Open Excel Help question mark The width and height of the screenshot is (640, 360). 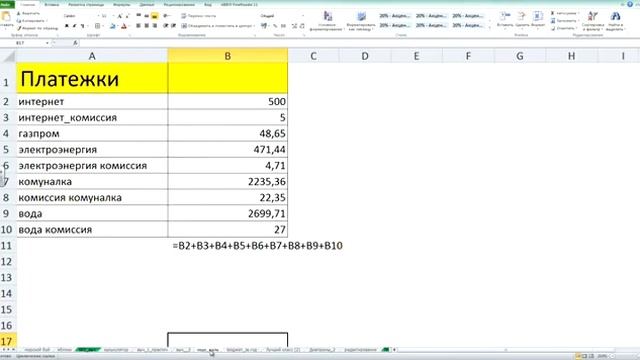coord(630,4)
